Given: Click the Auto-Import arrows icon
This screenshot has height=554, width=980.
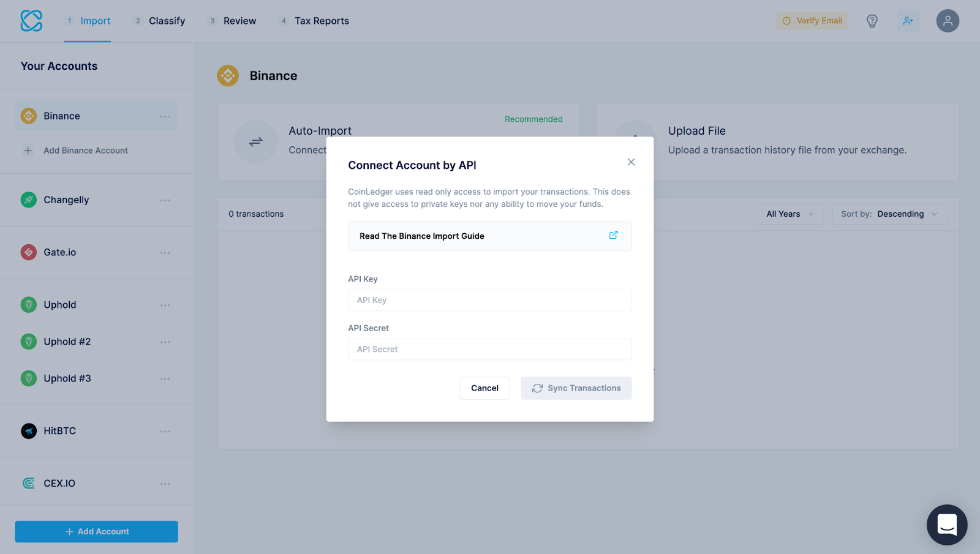Looking at the screenshot, I should point(256,141).
